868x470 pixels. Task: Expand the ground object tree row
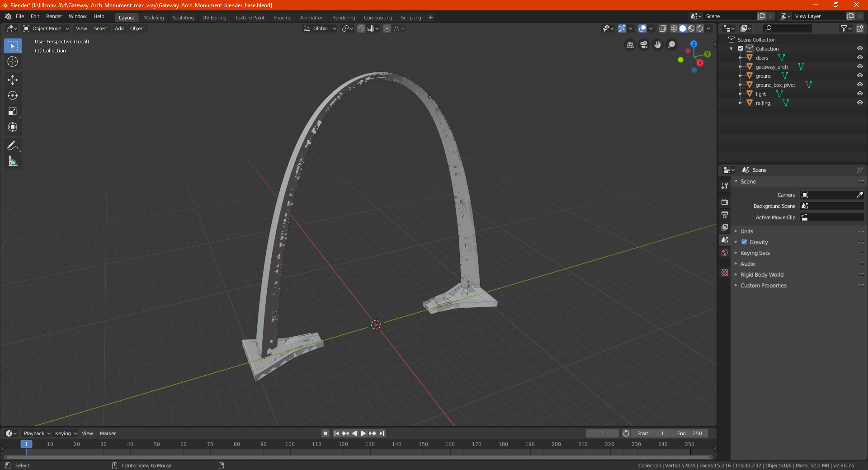click(741, 75)
